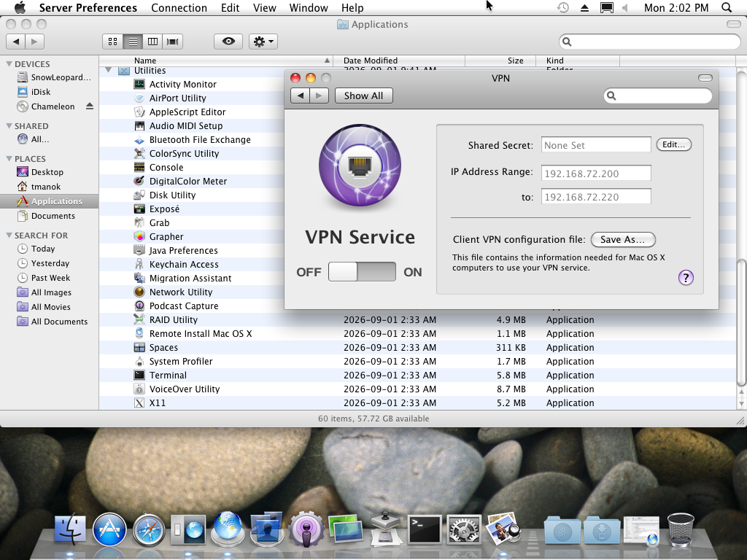Sort by the Size column header
747x560 pixels.
pyautogui.click(x=500, y=61)
